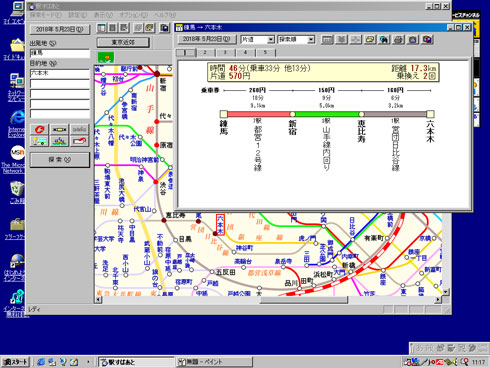Select route result tab 3

[x=225, y=52]
